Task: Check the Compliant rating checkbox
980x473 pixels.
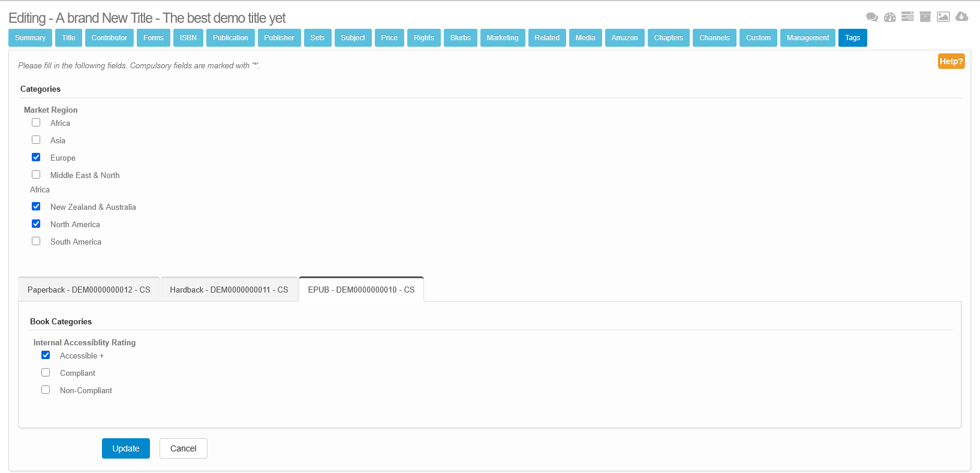Action: (x=46, y=372)
